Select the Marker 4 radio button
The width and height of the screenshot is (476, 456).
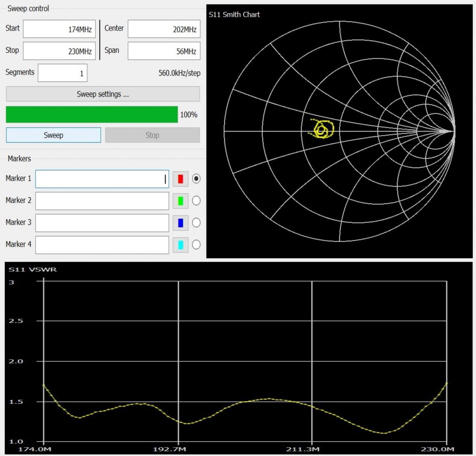point(196,245)
